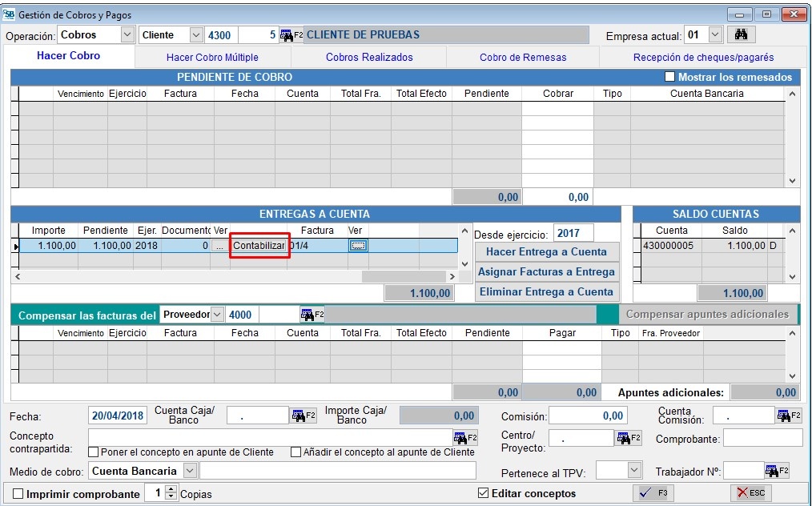The width and height of the screenshot is (812, 506).
Task: Click Hacer Entrega a Cuenta button
Action: pos(546,252)
